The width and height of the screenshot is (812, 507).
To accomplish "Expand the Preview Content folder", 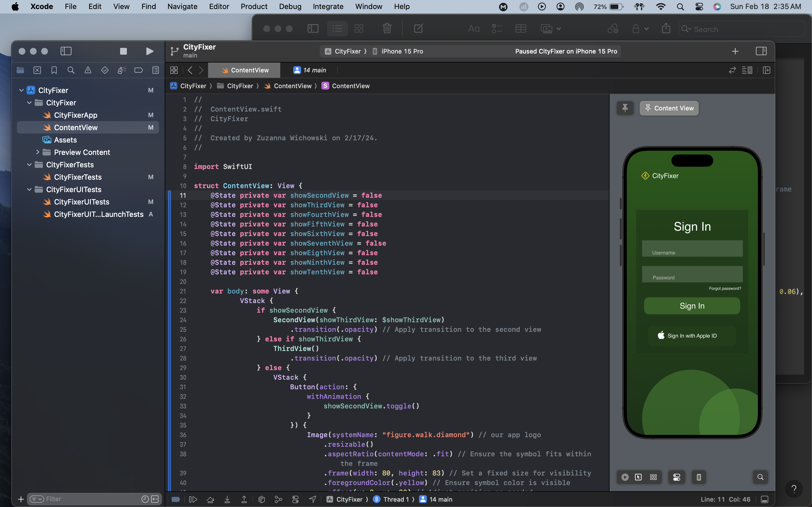I will coord(37,152).
